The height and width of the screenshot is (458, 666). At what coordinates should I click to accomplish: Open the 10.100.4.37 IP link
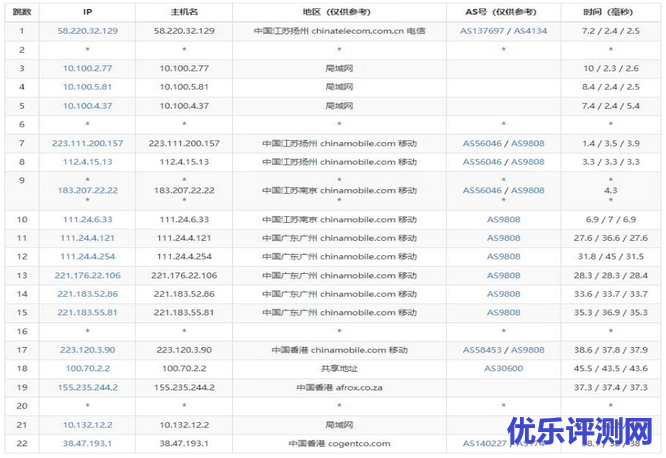click(87, 105)
